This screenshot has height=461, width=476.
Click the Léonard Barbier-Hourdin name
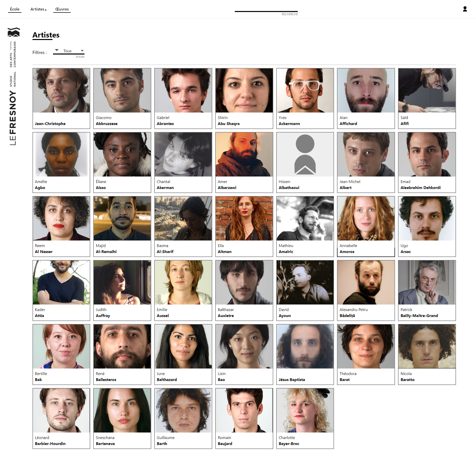click(50, 440)
